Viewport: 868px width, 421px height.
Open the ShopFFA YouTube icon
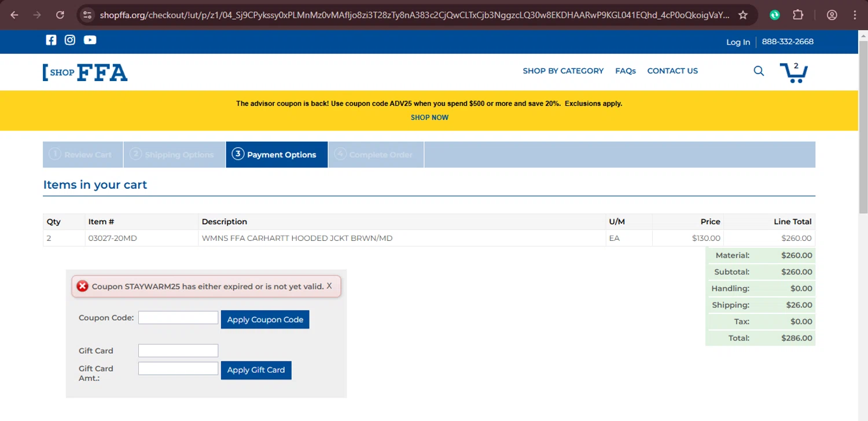pos(90,40)
